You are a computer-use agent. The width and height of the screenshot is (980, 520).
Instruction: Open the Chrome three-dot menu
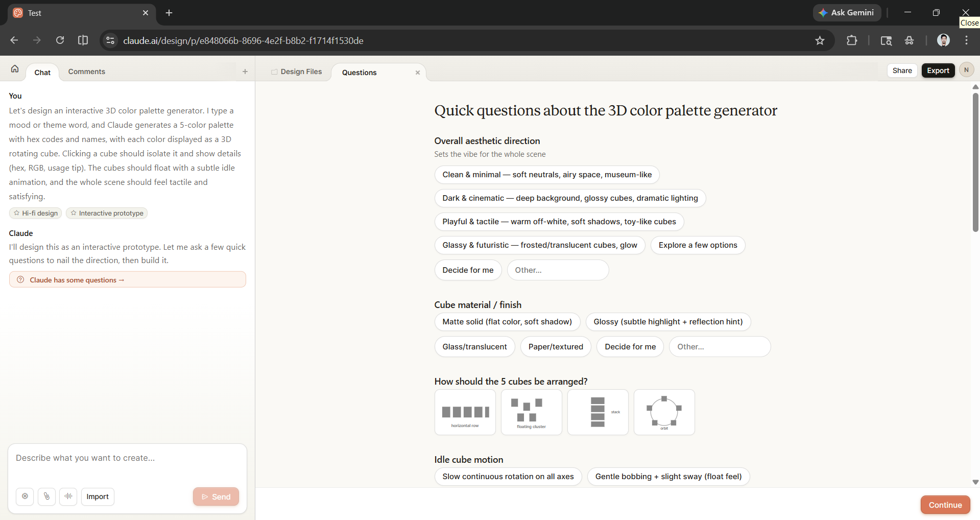(x=966, y=40)
